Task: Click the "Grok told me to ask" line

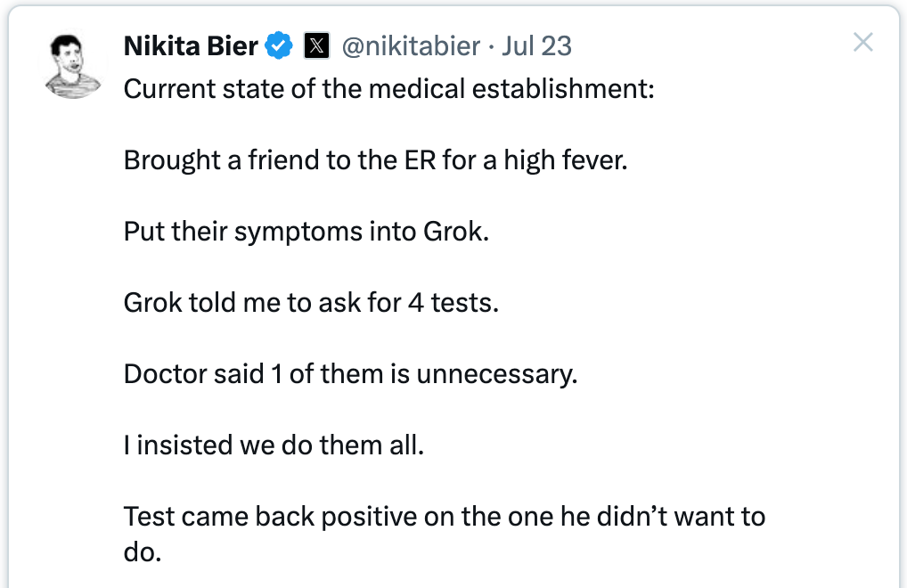Action: tap(311, 302)
